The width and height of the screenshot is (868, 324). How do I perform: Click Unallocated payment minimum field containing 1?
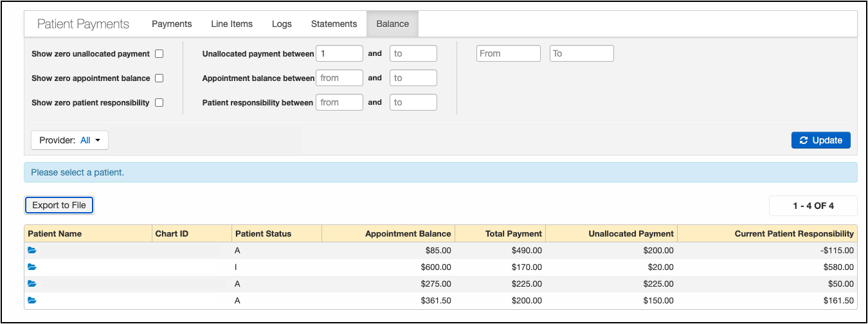pos(339,54)
